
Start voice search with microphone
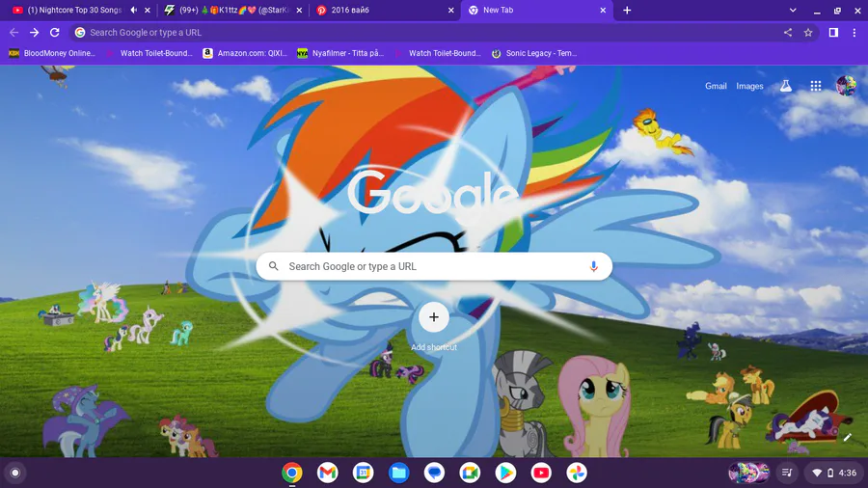(x=593, y=266)
